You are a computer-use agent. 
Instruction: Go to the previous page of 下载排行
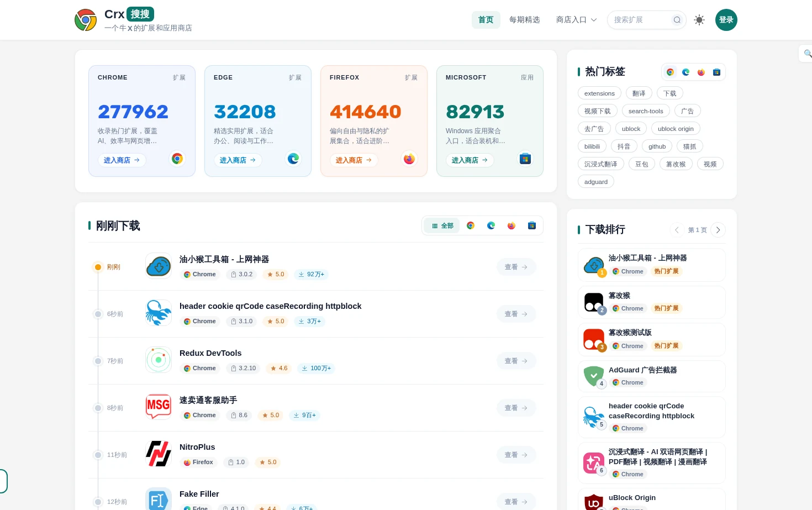(677, 230)
